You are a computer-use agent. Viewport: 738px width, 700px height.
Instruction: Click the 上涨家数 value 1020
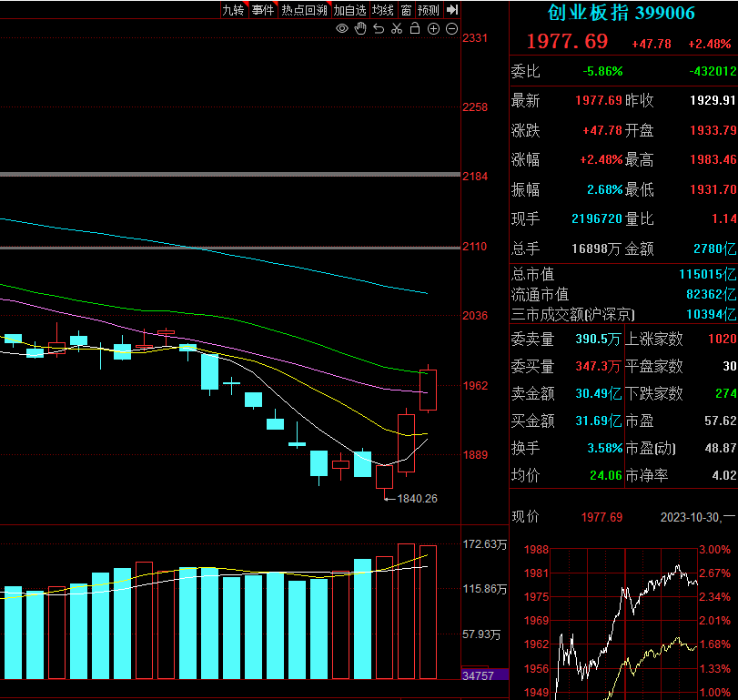[x=722, y=339]
